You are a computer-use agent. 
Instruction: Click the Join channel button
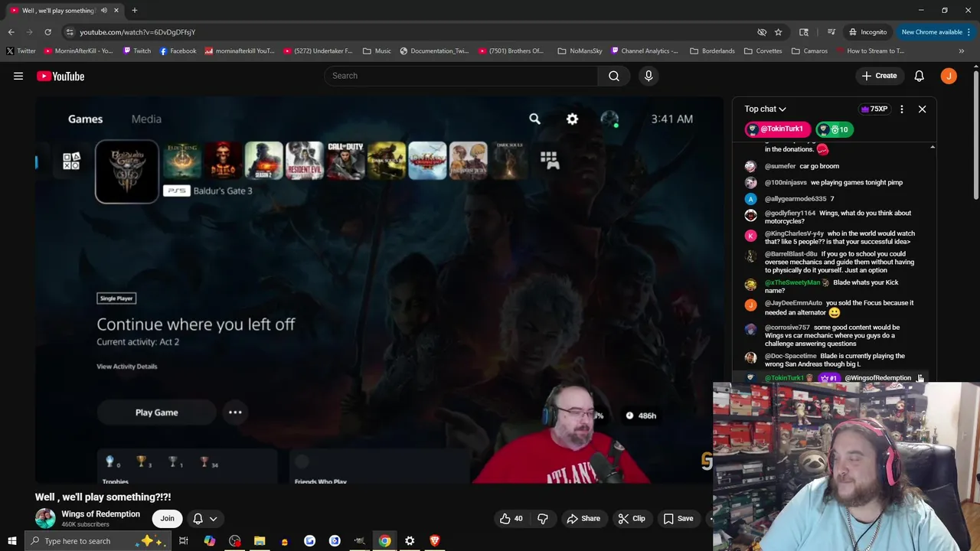pos(167,519)
